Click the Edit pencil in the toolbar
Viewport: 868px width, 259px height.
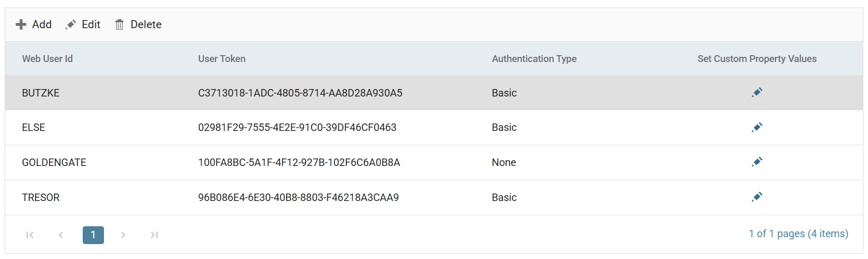[x=71, y=25]
